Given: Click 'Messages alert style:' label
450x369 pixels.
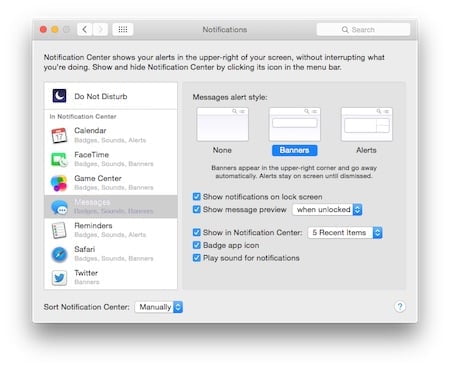Looking at the screenshot, I should pyautogui.click(x=230, y=97).
